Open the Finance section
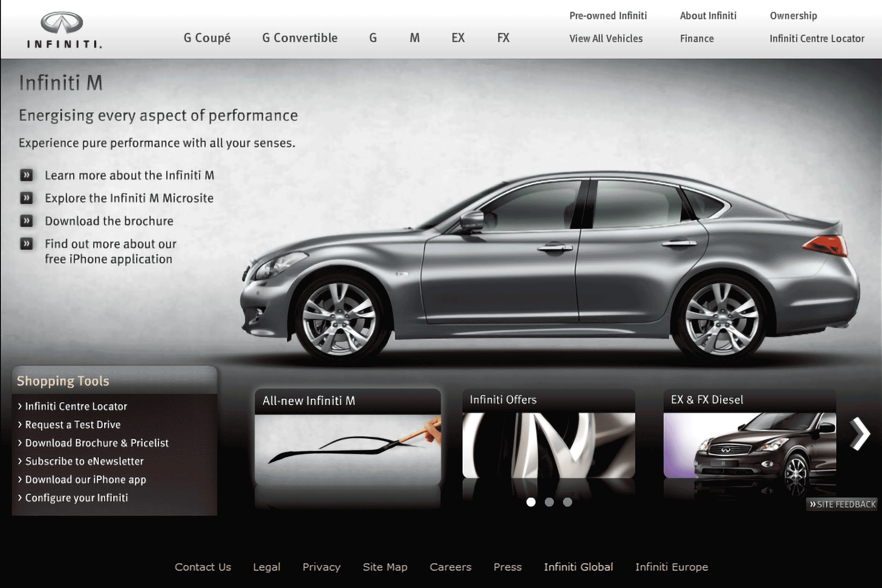 [x=696, y=39]
